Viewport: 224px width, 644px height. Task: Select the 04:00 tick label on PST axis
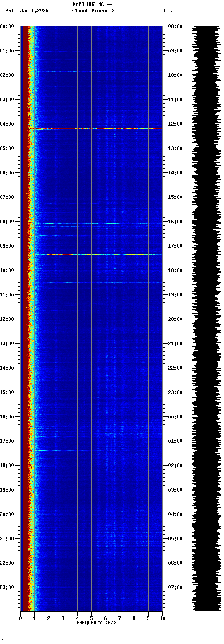[7, 124]
